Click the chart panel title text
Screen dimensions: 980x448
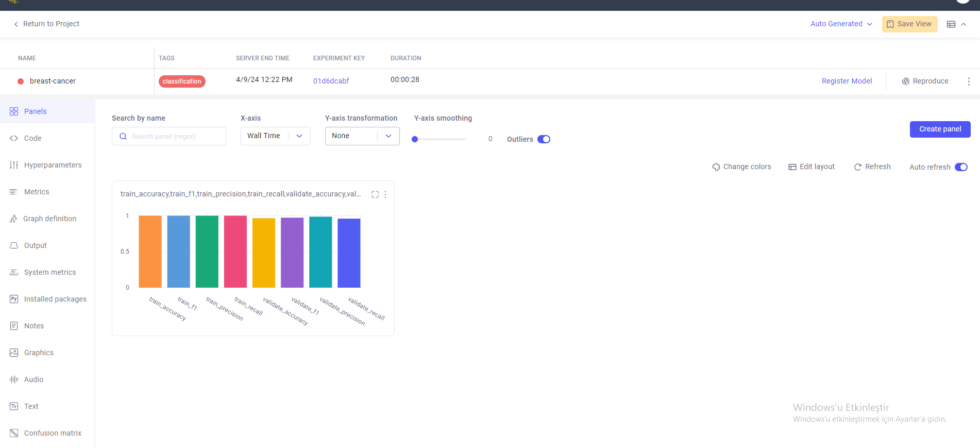click(x=241, y=194)
